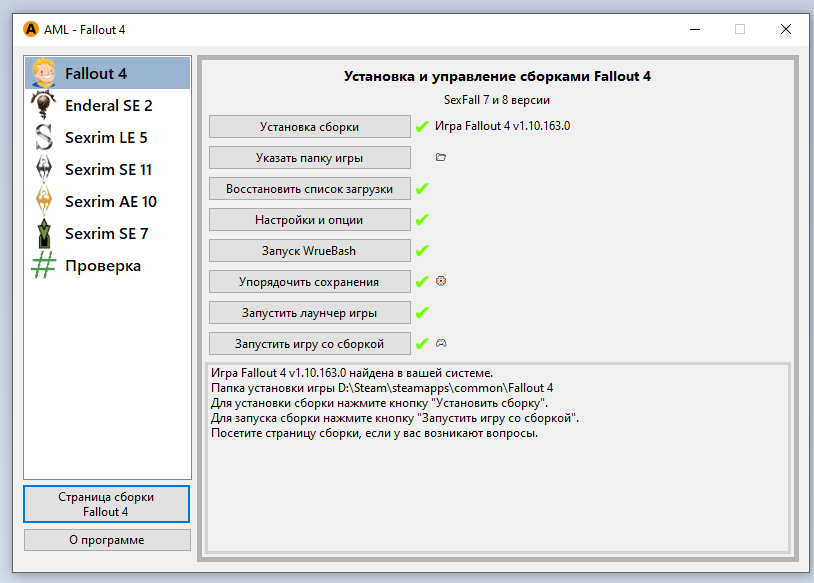Click the gear icon next to Упорядочить сохранения
The height and width of the screenshot is (583, 814).
point(441,282)
